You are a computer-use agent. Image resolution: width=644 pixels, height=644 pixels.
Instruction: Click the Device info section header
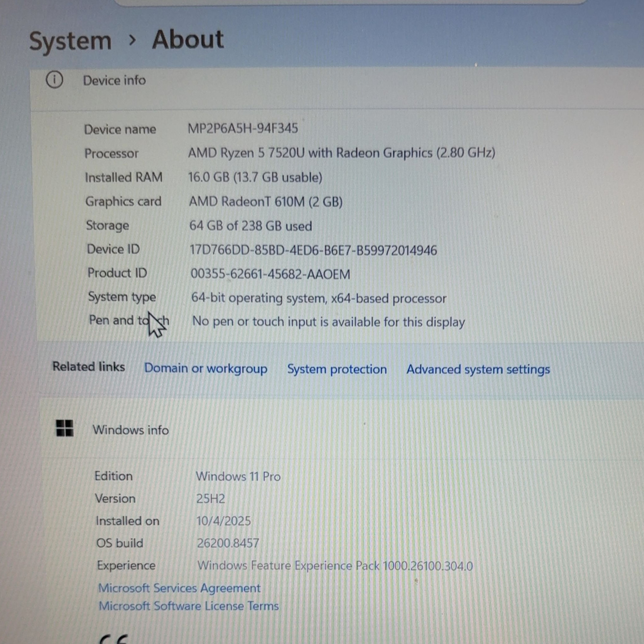coord(114,80)
